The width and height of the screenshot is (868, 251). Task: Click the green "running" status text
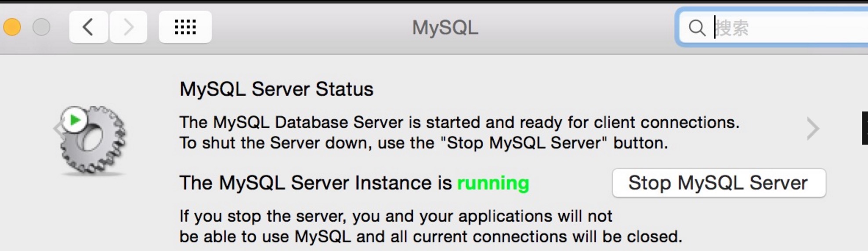click(493, 183)
